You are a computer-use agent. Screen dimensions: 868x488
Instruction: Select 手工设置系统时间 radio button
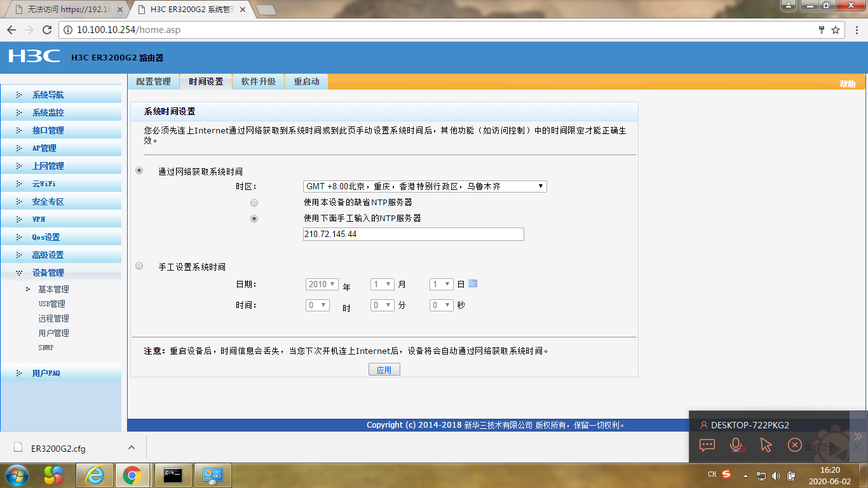click(x=139, y=266)
